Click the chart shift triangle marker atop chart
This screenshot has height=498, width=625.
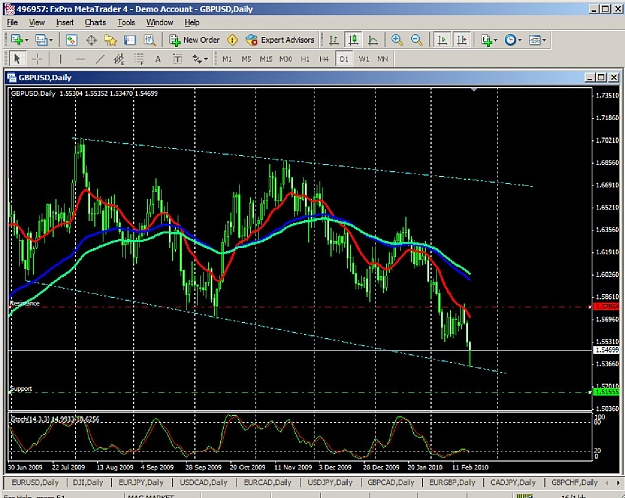coord(474,90)
